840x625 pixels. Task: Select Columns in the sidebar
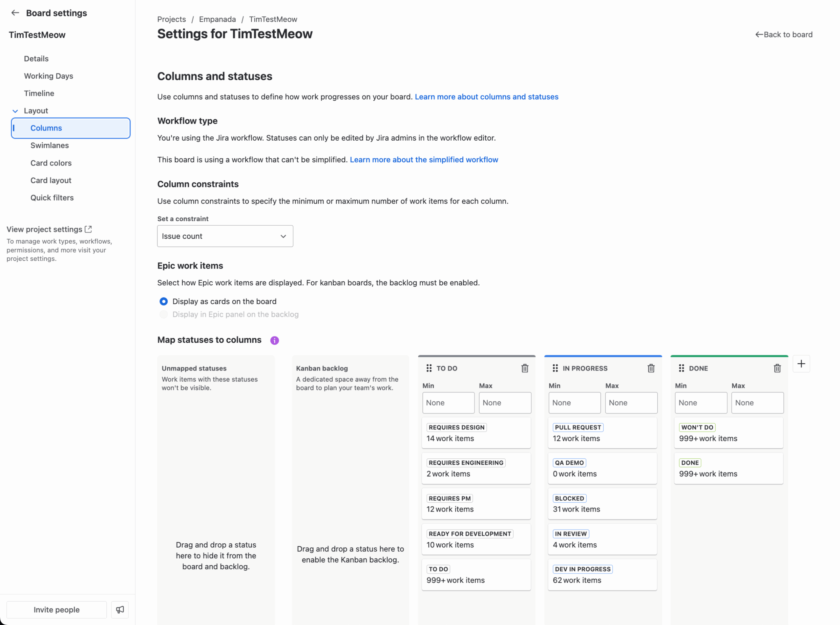[x=71, y=128]
